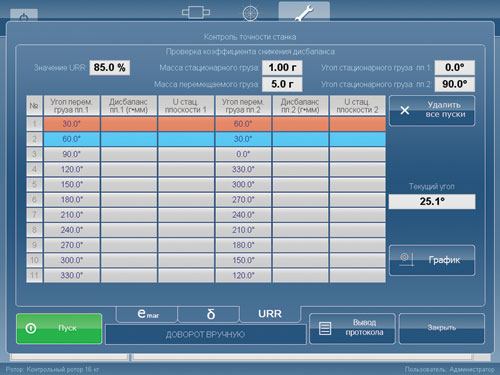Open the target crosshair icon at top

coord(250,13)
